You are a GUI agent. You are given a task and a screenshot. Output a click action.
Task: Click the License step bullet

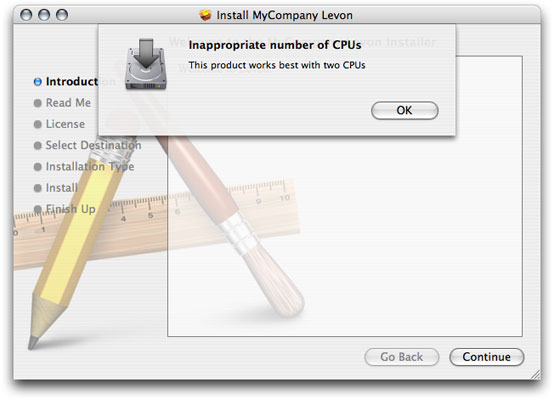tap(37, 124)
